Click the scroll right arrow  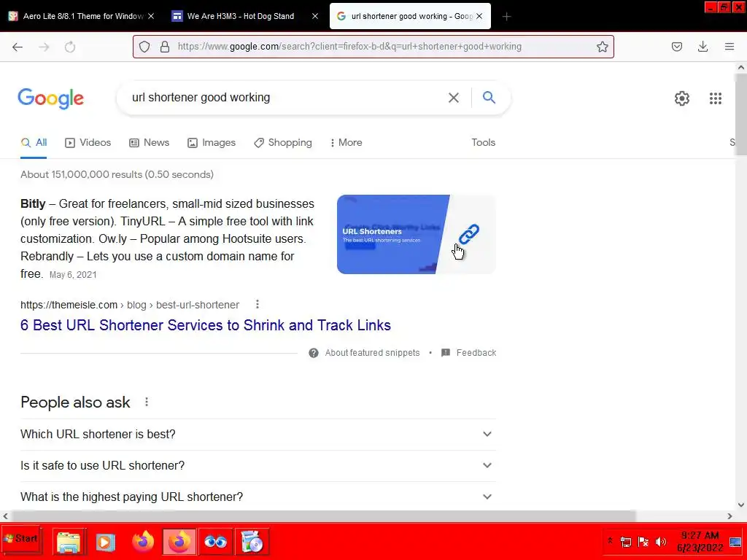click(729, 516)
